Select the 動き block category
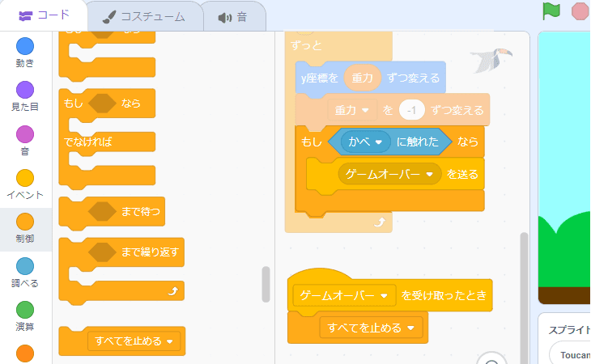This screenshot has height=364, width=591. point(25,53)
